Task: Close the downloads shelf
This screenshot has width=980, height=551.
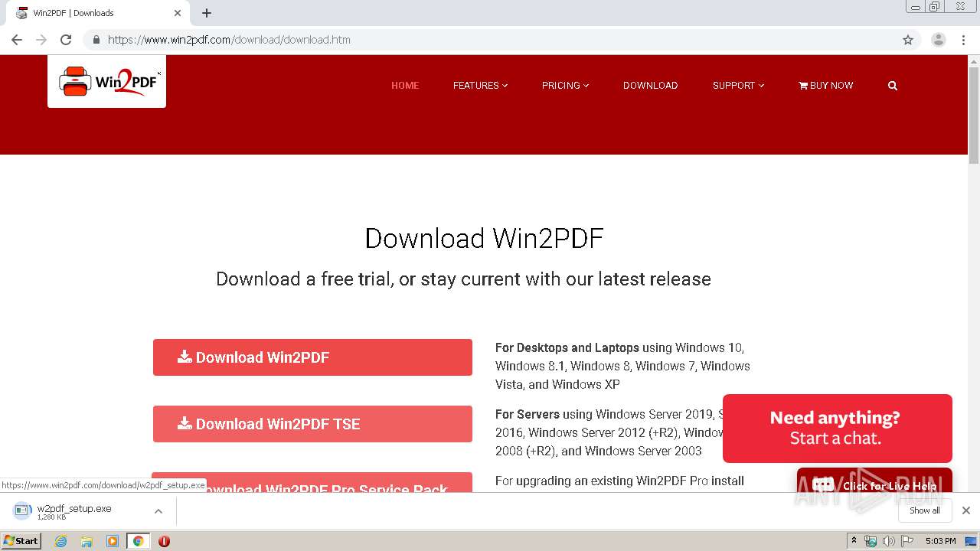Action: coord(965,510)
